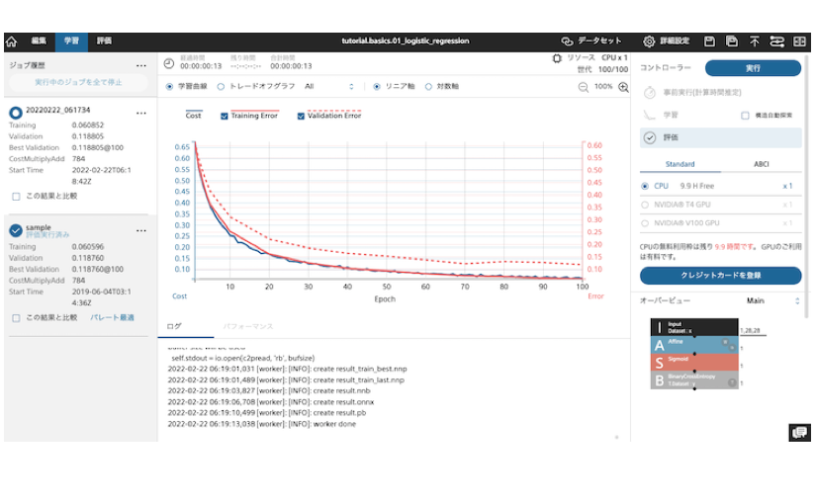816x504 pixels.
Task: Switch to the 編集 tab
Action: (x=39, y=42)
